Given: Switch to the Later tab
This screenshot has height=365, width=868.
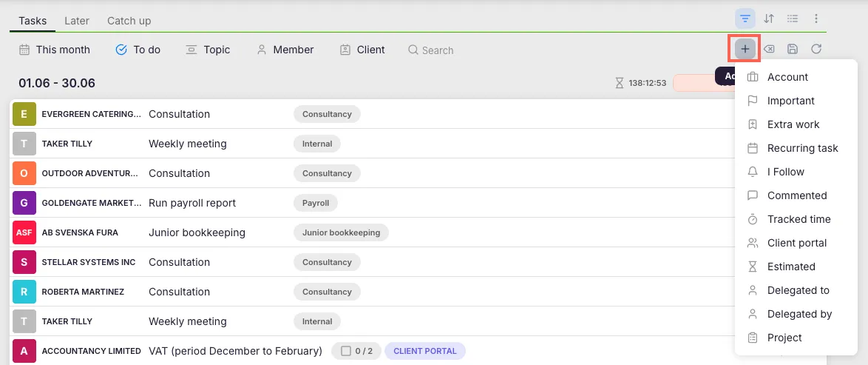Looking at the screenshot, I should point(77,21).
